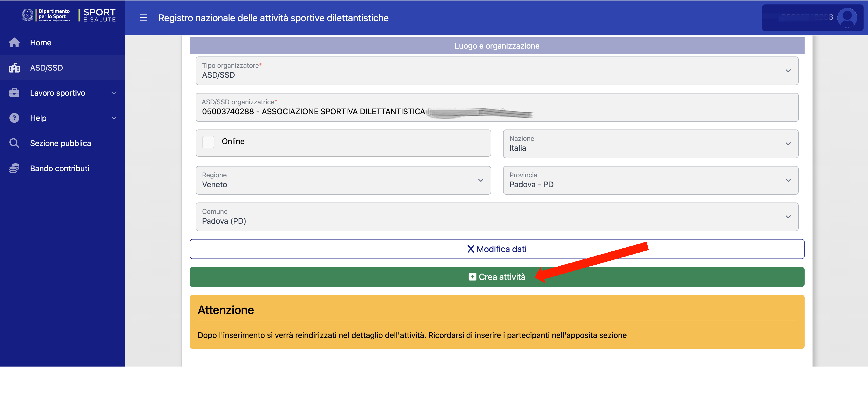The width and height of the screenshot is (868, 407).
Task: Enable the Online checkbox
Action: click(x=208, y=142)
